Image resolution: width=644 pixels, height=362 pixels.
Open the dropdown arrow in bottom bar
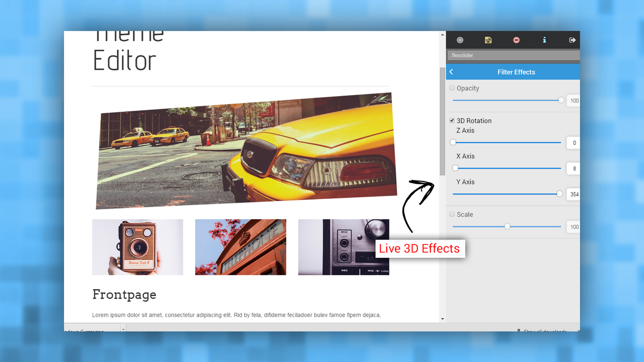pos(123,329)
